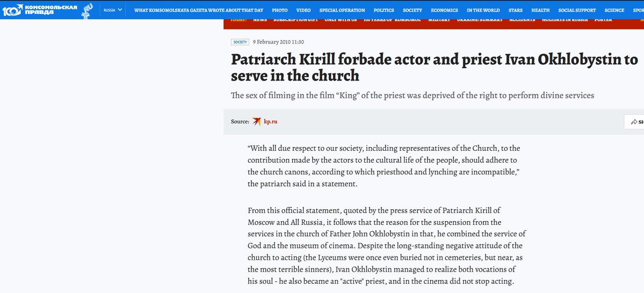This screenshot has height=293, width=644.
Task: Click the article headline about Patriarch Kirill
Action: tap(435, 67)
